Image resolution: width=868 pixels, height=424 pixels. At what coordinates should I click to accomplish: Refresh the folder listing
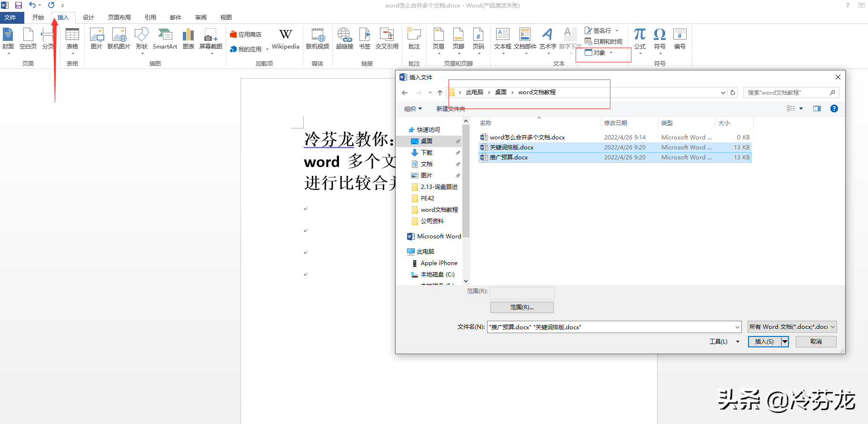click(733, 93)
